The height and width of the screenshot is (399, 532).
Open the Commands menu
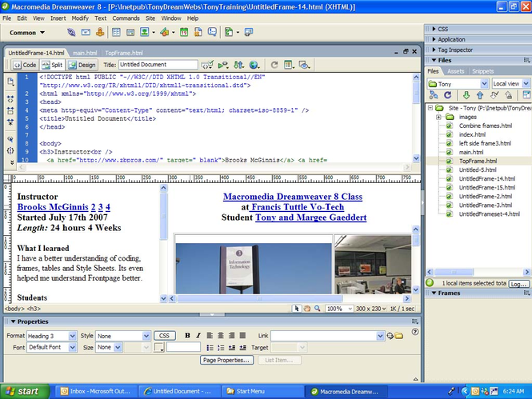(126, 17)
